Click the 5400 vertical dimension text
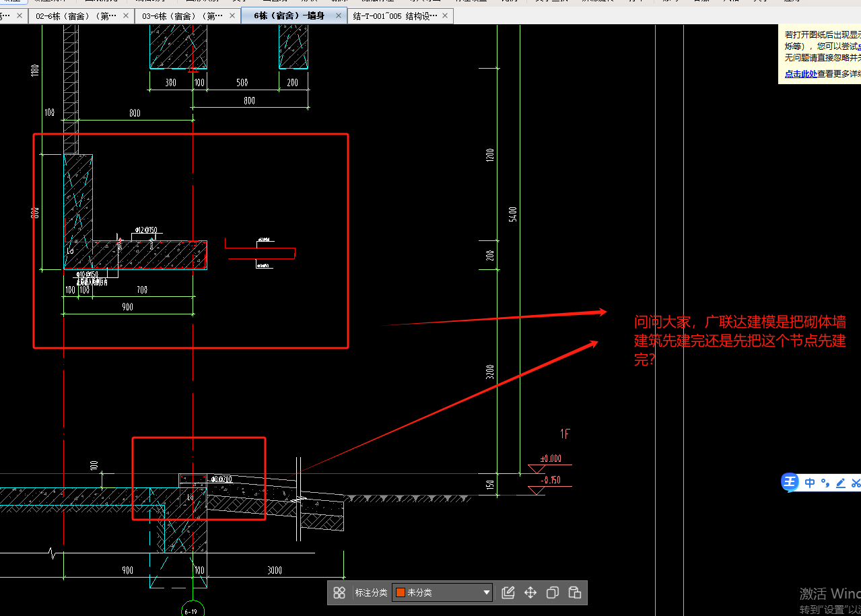The height and width of the screenshot is (616, 861). 513,214
